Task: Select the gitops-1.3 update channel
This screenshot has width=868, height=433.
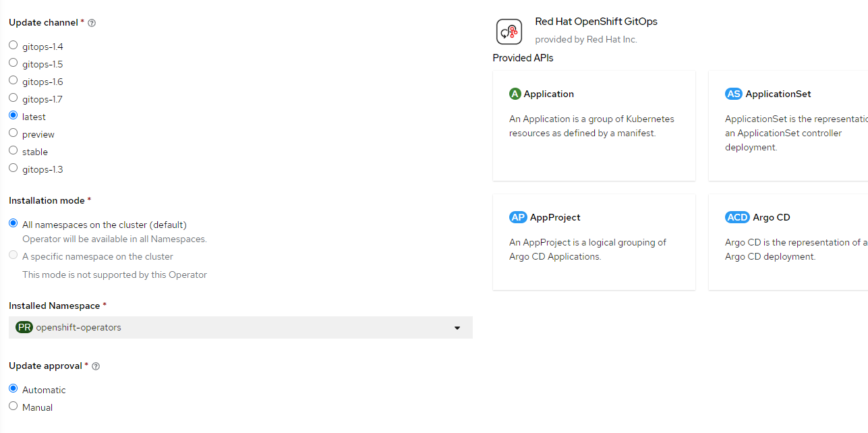Action: point(13,168)
